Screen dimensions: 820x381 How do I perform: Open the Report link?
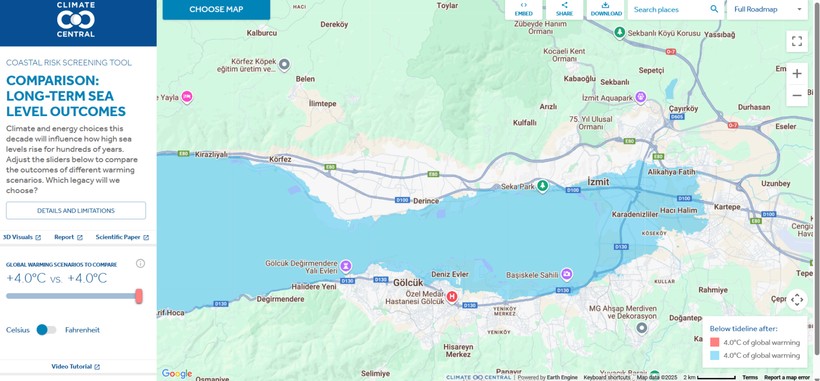[69, 237]
